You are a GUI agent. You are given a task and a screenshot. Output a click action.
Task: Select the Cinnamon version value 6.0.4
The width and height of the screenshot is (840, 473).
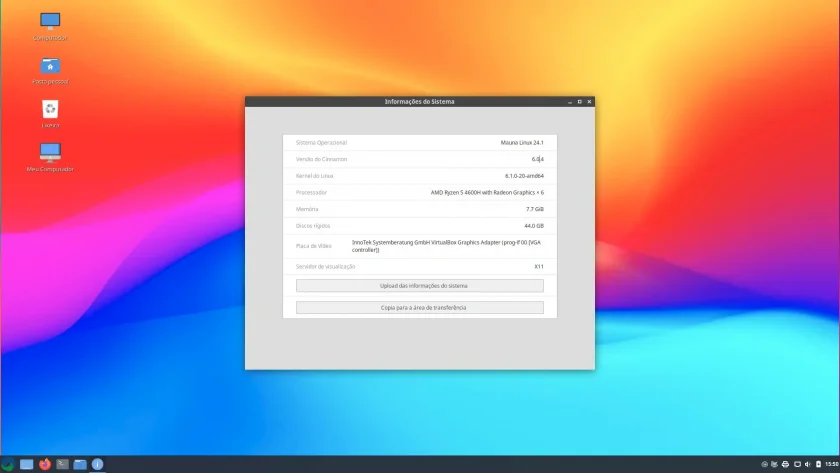[537, 159]
